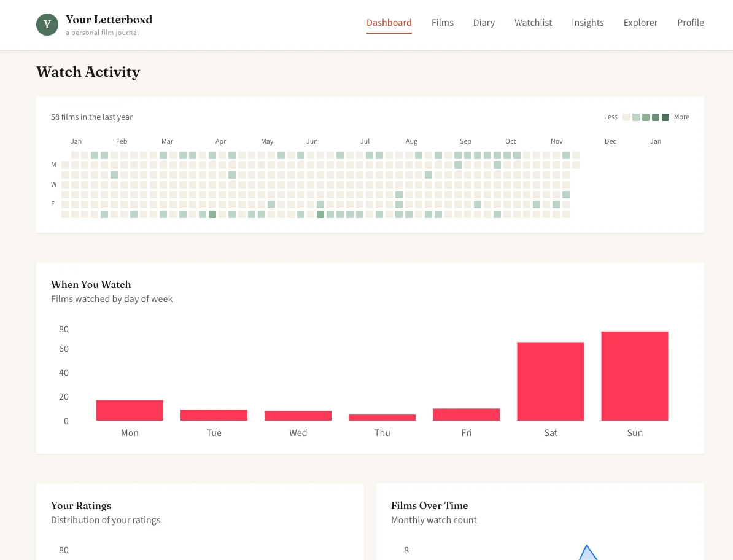Click the Mon bar in the weekday chart
This screenshot has height=560, width=733.
click(130, 410)
